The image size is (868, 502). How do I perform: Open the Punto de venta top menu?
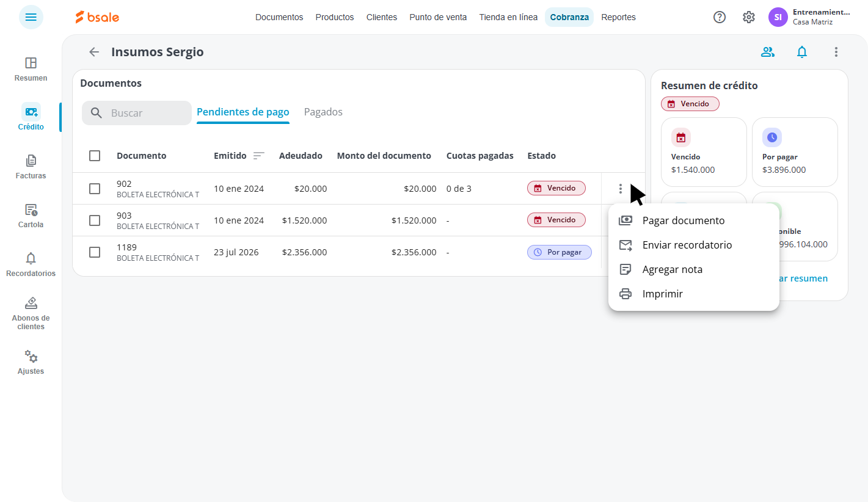click(438, 17)
